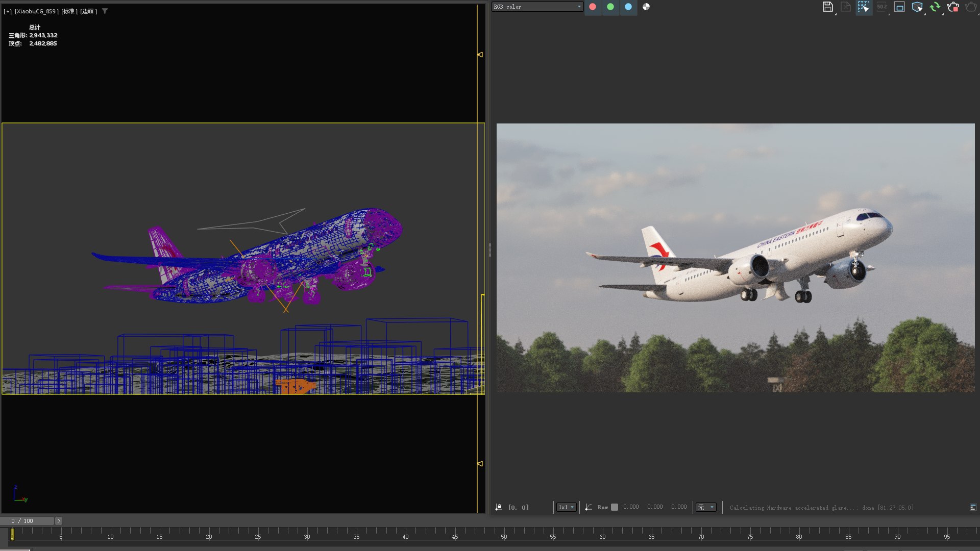Click the color curve icon next to Raw
This screenshot has width=980, height=551.
[x=589, y=507]
